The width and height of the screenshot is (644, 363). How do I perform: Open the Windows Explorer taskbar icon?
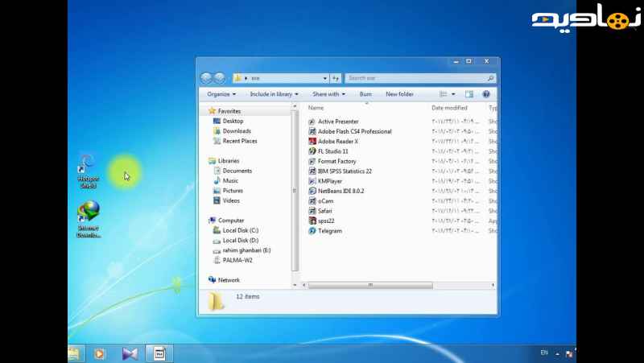click(74, 353)
